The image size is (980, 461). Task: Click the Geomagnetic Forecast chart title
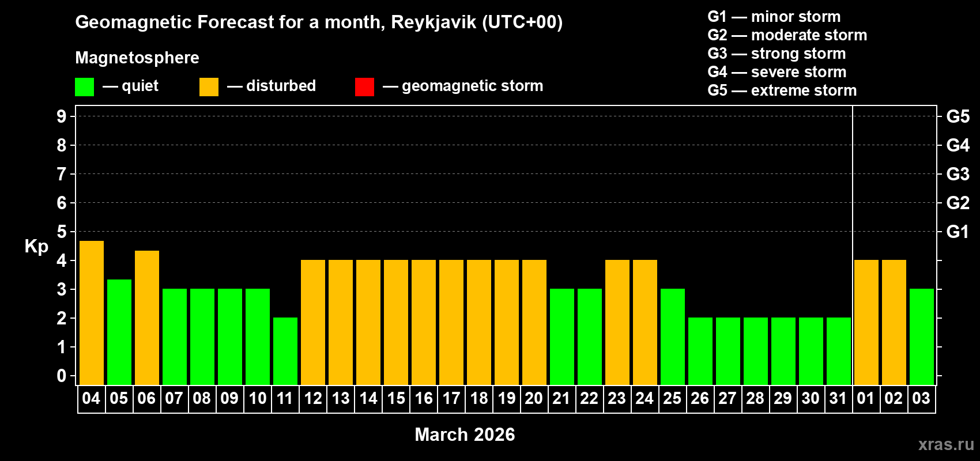319,22
